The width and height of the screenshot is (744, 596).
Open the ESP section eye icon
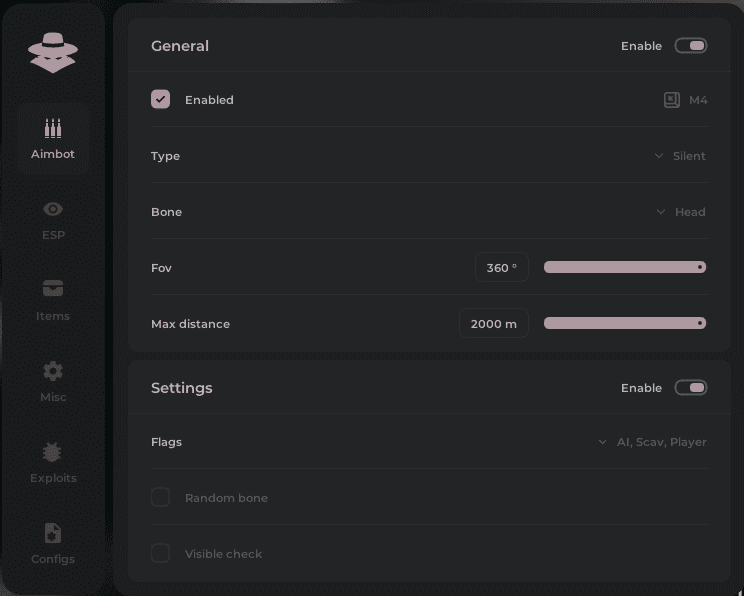(x=53, y=209)
